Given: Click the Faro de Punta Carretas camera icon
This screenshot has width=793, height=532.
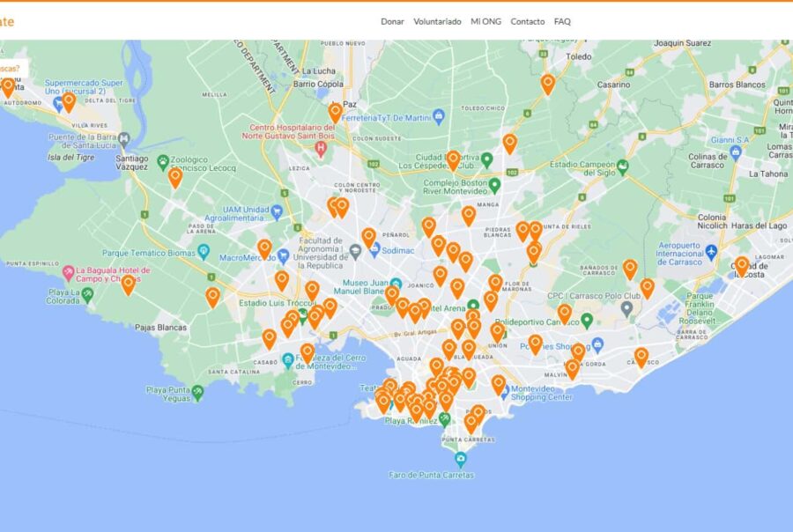Looking at the screenshot, I should tap(460, 459).
